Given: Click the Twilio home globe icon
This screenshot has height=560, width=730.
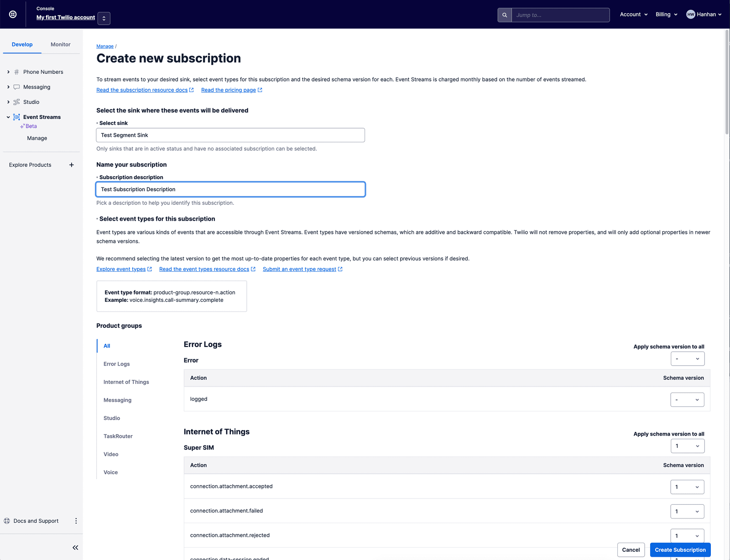Looking at the screenshot, I should [x=12, y=14].
